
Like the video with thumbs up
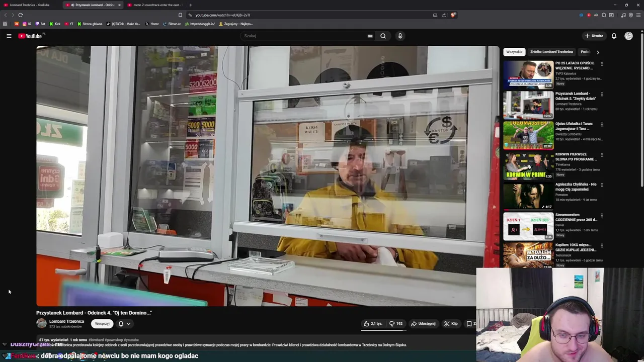(x=373, y=324)
